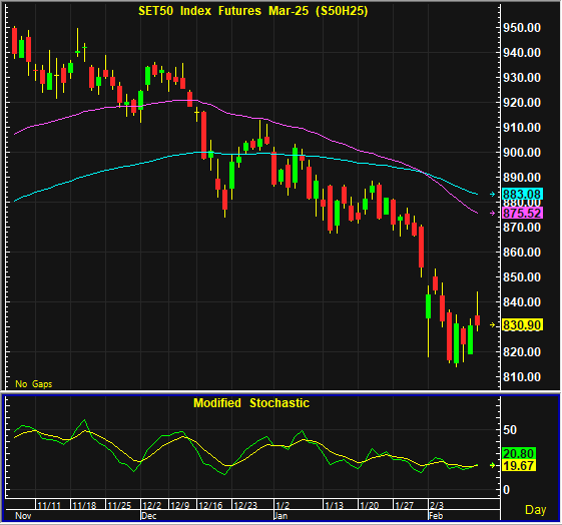Click the Dec month label
The height and width of the screenshot is (525, 562).
point(149,516)
